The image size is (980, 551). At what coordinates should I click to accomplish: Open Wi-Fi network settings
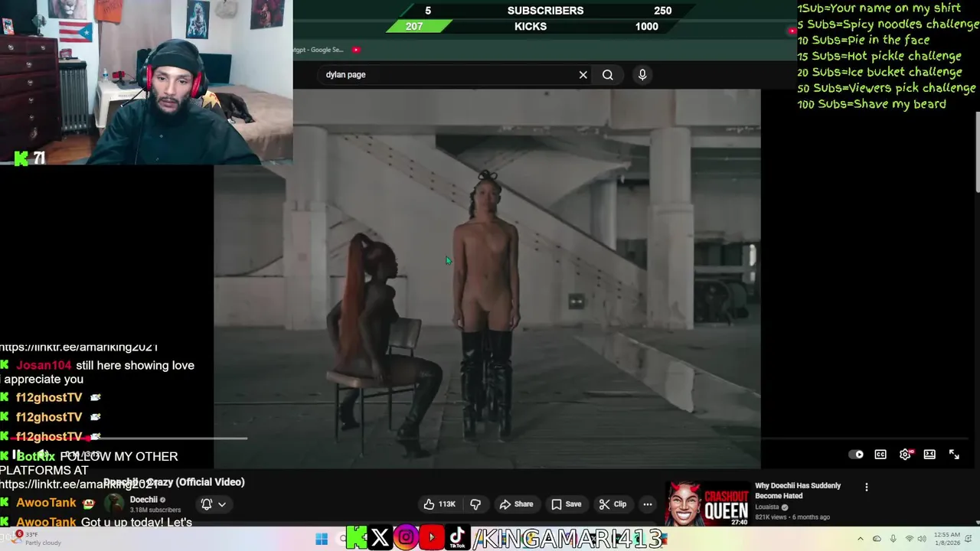point(910,539)
